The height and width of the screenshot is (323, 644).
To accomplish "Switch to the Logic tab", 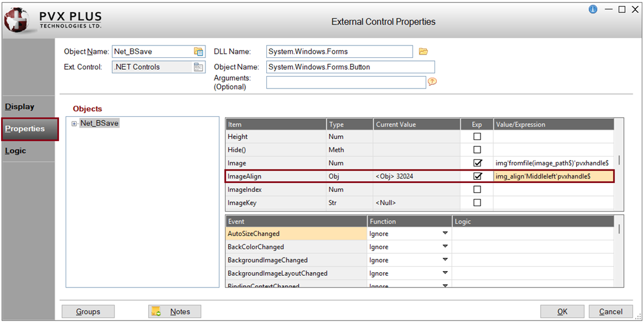I will coord(16,151).
